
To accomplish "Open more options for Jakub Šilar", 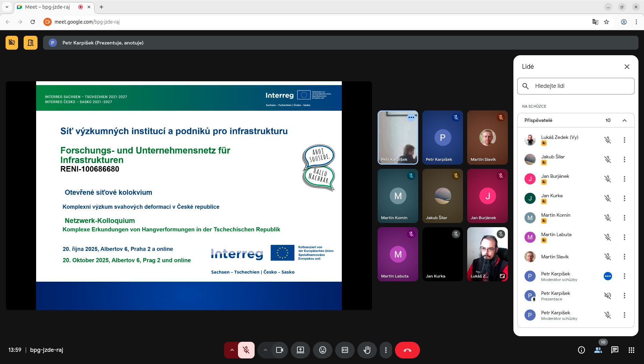I will click(x=624, y=159).
